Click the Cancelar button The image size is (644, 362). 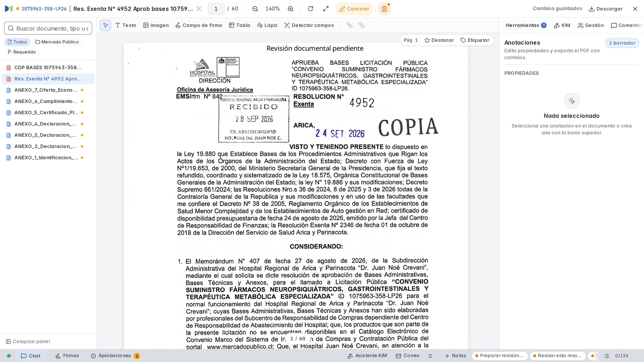pyautogui.click(x=354, y=9)
